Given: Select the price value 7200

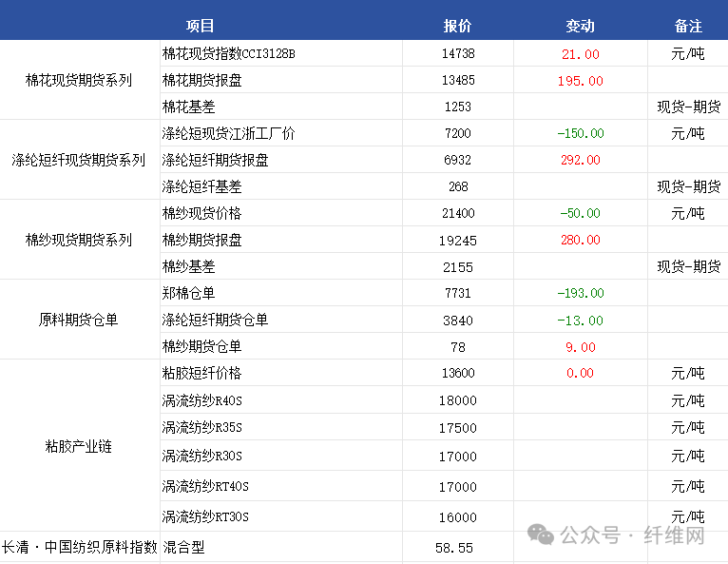Looking at the screenshot, I should click(x=458, y=133).
